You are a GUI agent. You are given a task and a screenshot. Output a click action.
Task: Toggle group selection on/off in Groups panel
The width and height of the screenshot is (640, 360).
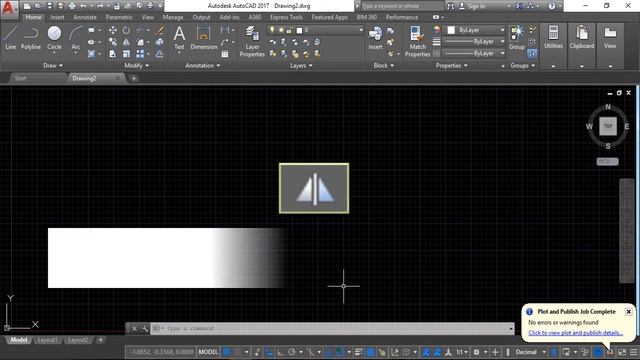(532, 53)
